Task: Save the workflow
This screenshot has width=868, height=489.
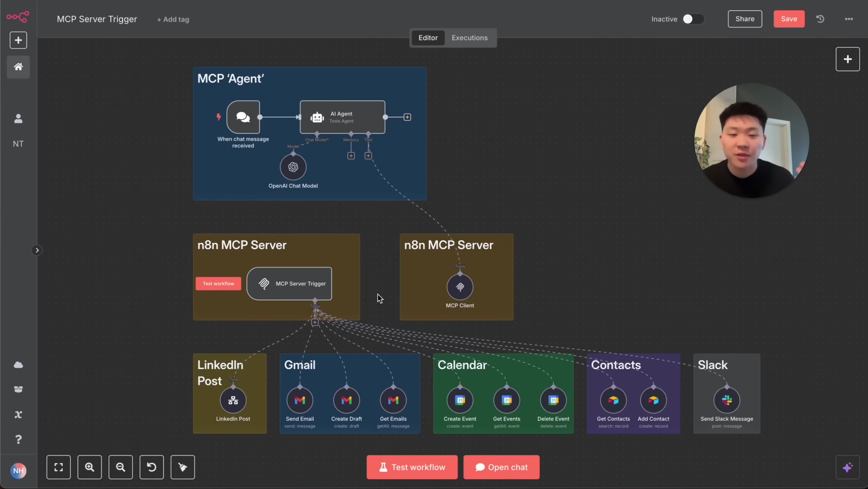Action: tap(789, 19)
